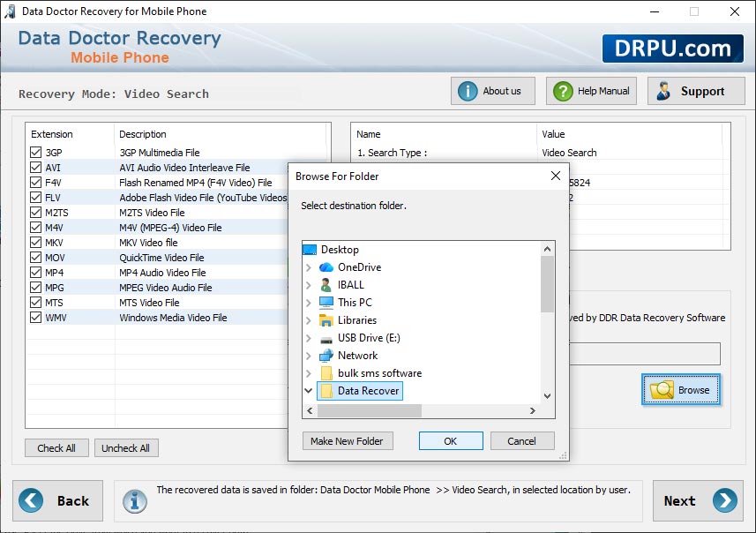Click the Name column header
The height and width of the screenshot is (533, 756).
(x=444, y=134)
